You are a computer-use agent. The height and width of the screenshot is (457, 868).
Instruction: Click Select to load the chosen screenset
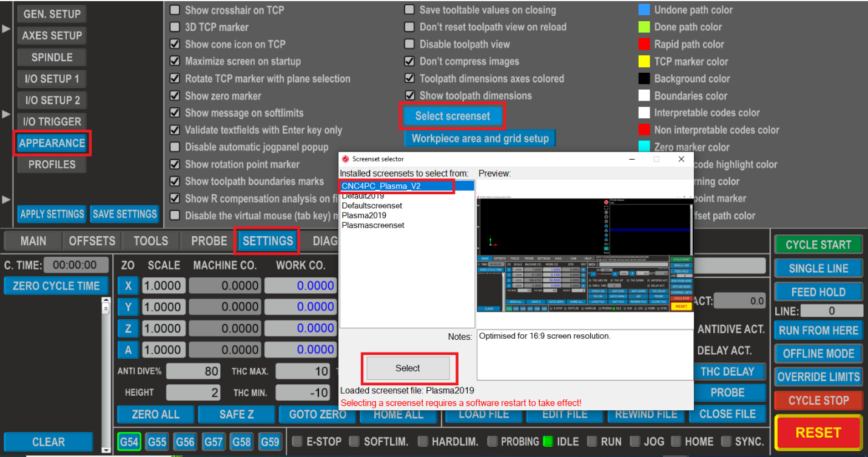pyautogui.click(x=408, y=368)
